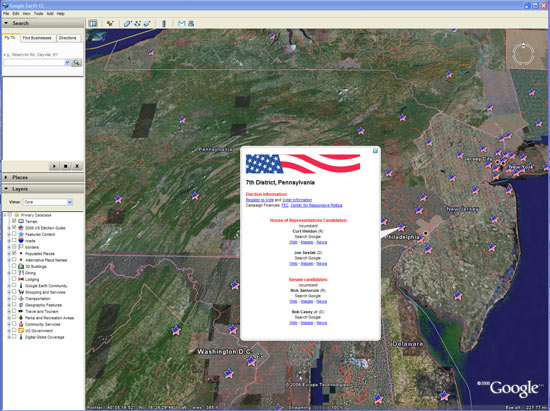This screenshot has height=411, width=550.
Task: Open the Center for Responsive Politics link
Action: point(316,205)
